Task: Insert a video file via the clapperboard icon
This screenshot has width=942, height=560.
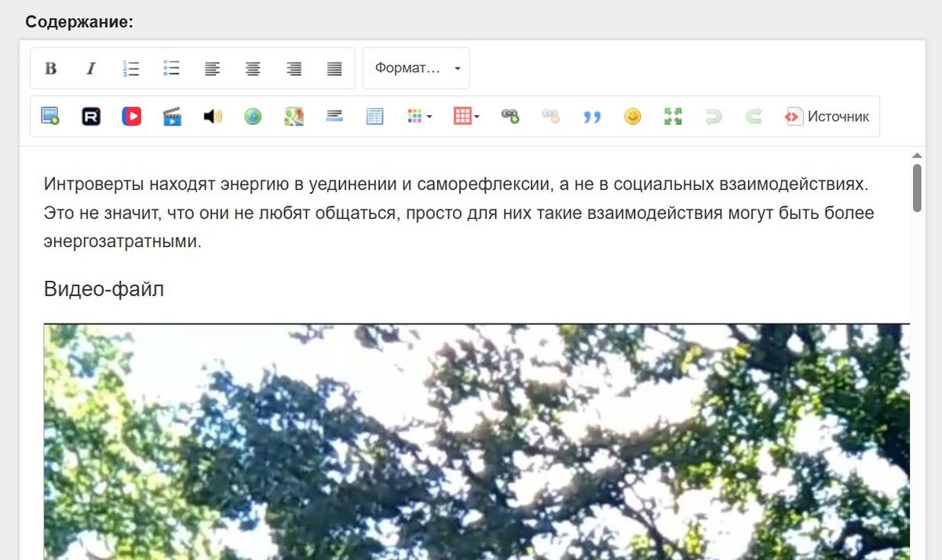Action: coord(172,117)
